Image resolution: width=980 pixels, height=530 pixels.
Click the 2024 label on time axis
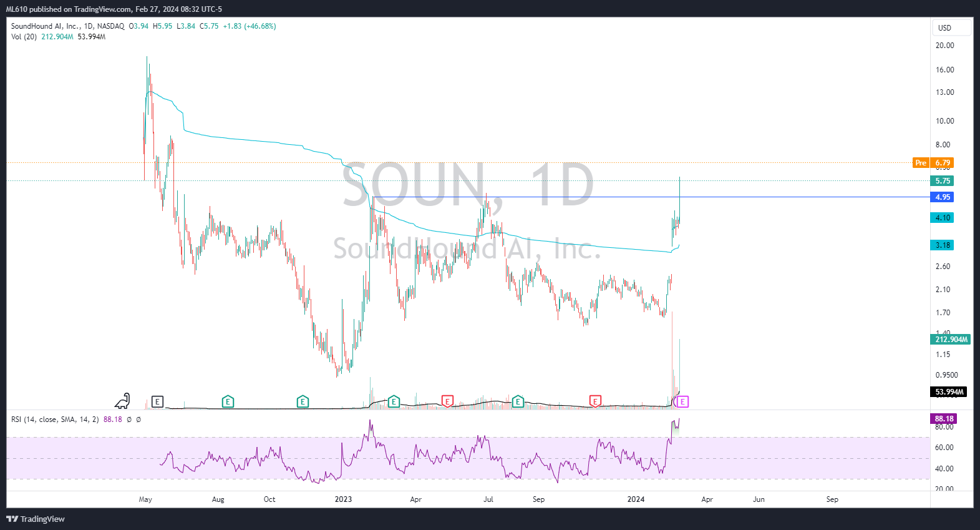tap(636, 499)
